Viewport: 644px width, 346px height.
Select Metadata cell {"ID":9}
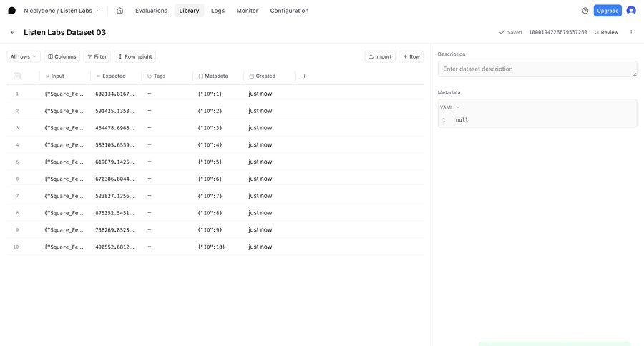(x=210, y=230)
